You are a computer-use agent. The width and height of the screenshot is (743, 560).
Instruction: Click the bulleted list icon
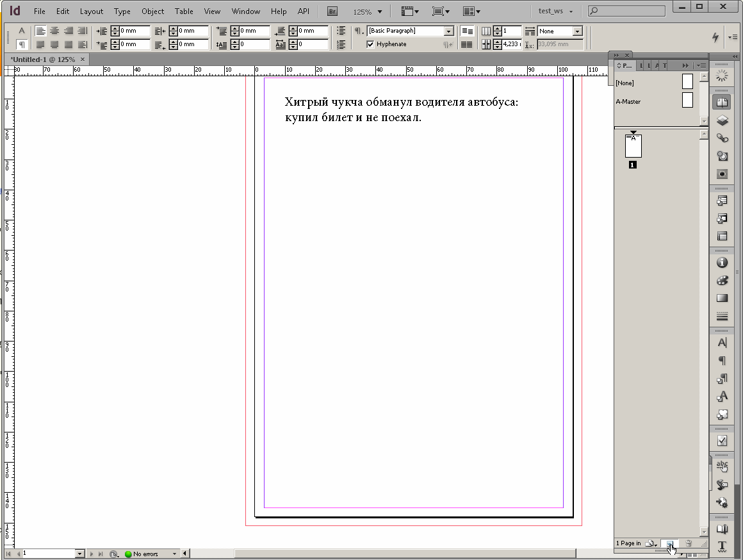341,31
